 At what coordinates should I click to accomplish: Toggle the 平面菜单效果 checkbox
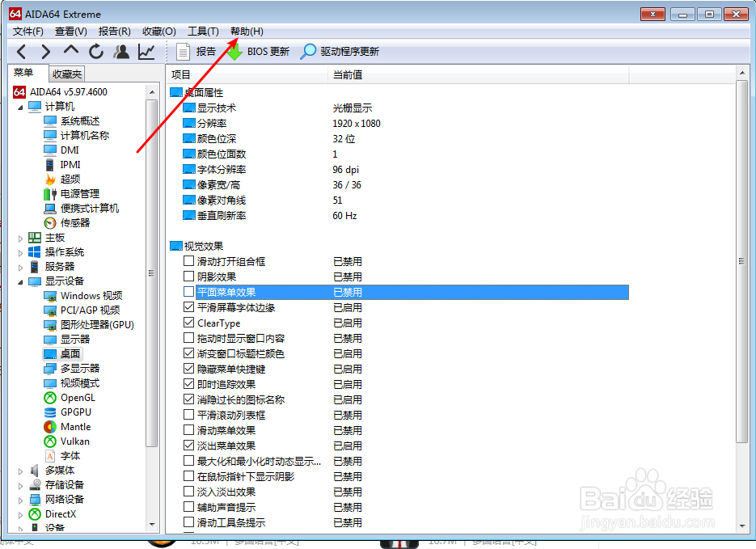(189, 292)
